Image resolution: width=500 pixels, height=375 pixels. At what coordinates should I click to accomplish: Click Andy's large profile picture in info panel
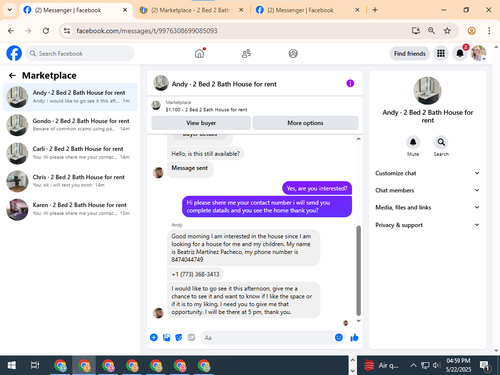(x=427, y=91)
